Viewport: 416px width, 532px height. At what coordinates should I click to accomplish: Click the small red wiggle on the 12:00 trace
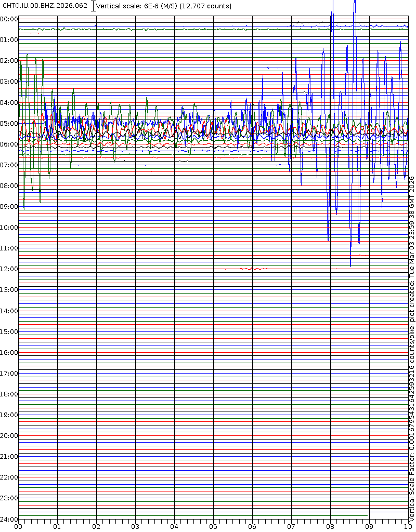[253, 269]
